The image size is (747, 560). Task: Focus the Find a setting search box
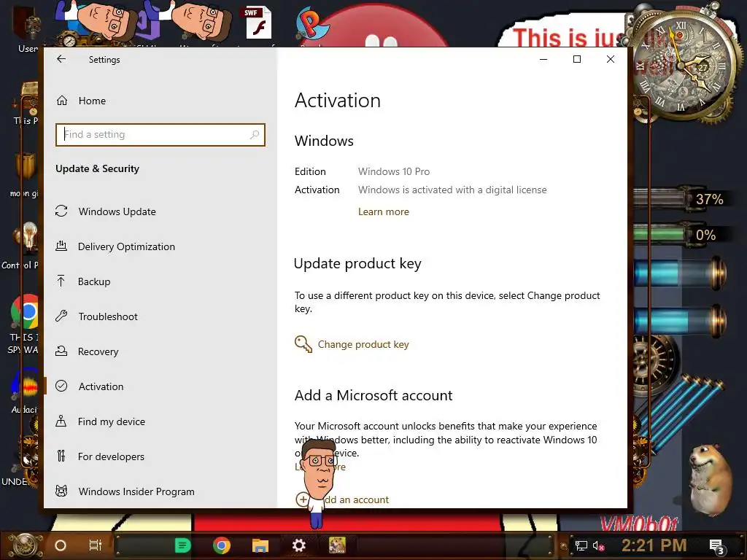(160, 135)
